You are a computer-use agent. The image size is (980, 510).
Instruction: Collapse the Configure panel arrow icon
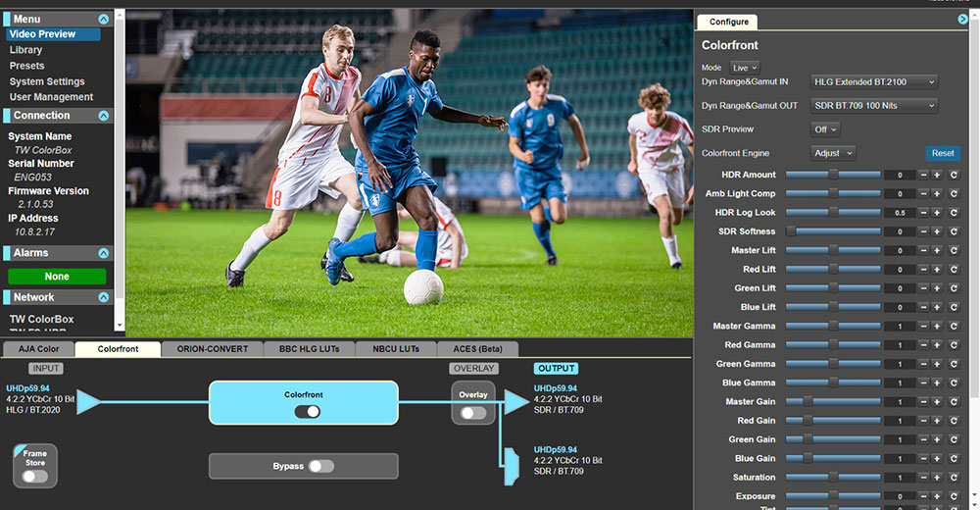(962, 20)
